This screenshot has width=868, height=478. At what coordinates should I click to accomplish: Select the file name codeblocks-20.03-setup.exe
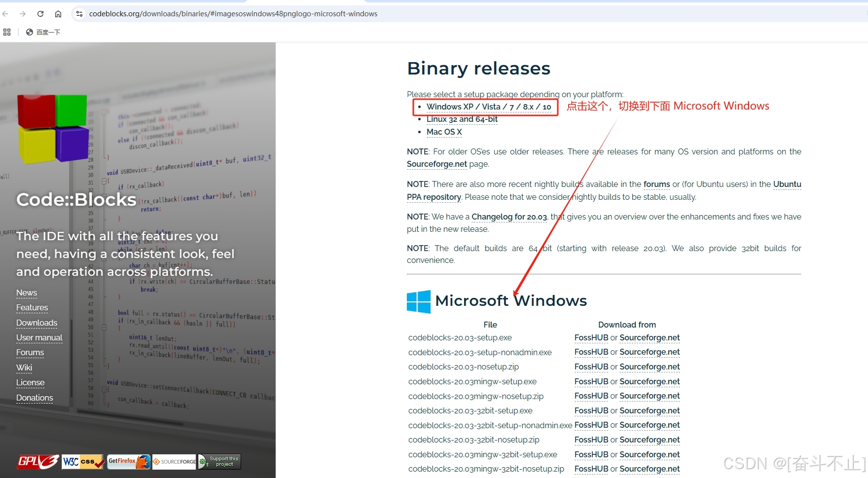pos(460,338)
